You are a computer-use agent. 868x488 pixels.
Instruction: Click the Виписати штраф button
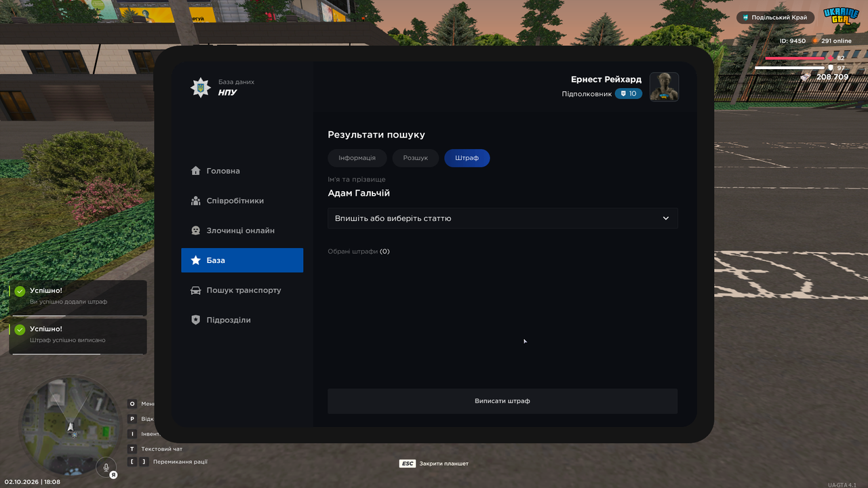pos(502,401)
